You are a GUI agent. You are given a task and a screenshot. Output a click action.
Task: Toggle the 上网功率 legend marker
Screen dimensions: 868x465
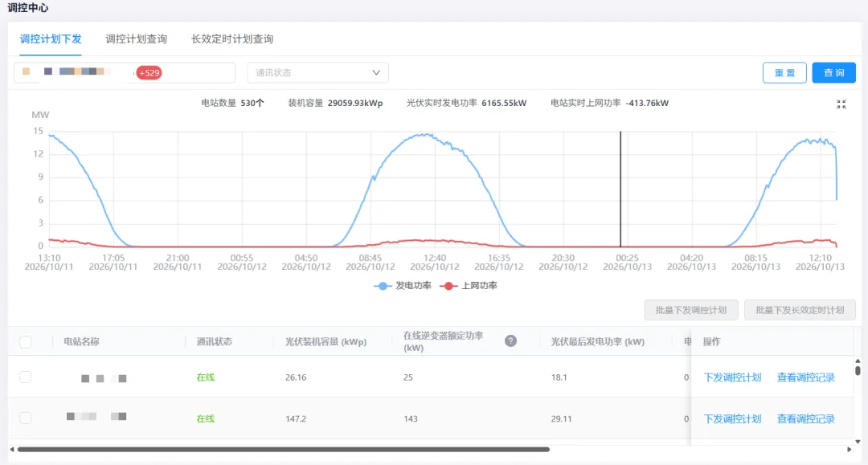click(x=448, y=286)
